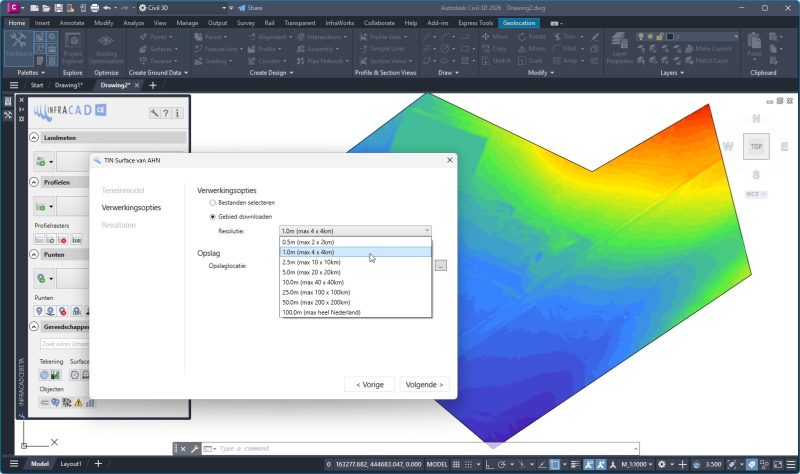Open the Analyze ribbon tab
The height and width of the screenshot is (474, 800).
[133, 23]
